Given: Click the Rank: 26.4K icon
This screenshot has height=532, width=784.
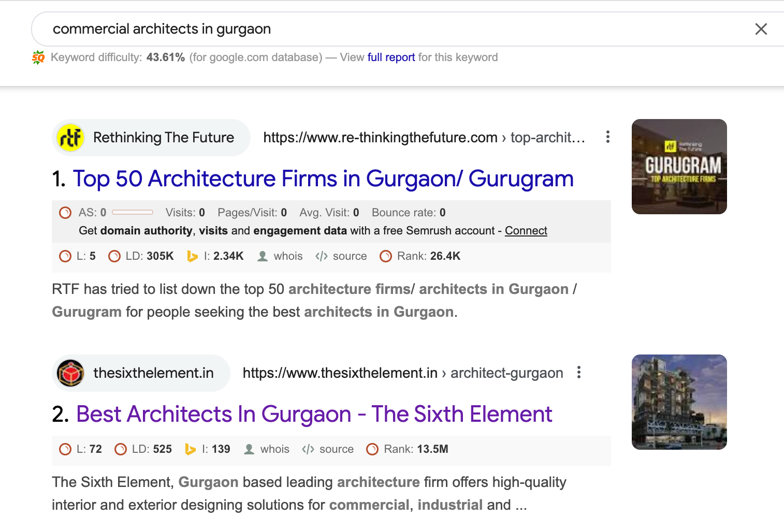Looking at the screenshot, I should pyautogui.click(x=386, y=256).
